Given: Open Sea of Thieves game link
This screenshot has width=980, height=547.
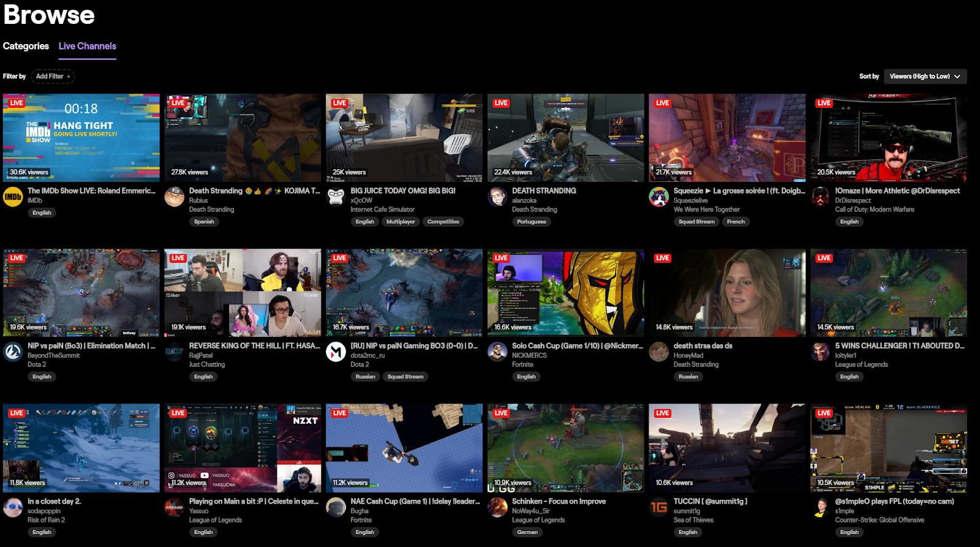Looking at the screenshot, I should click(693, 520).
